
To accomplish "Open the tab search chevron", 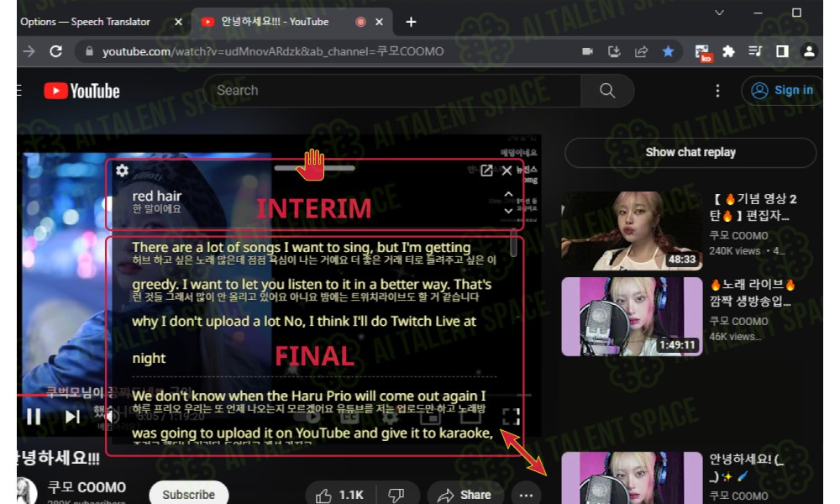I will 720,13.
